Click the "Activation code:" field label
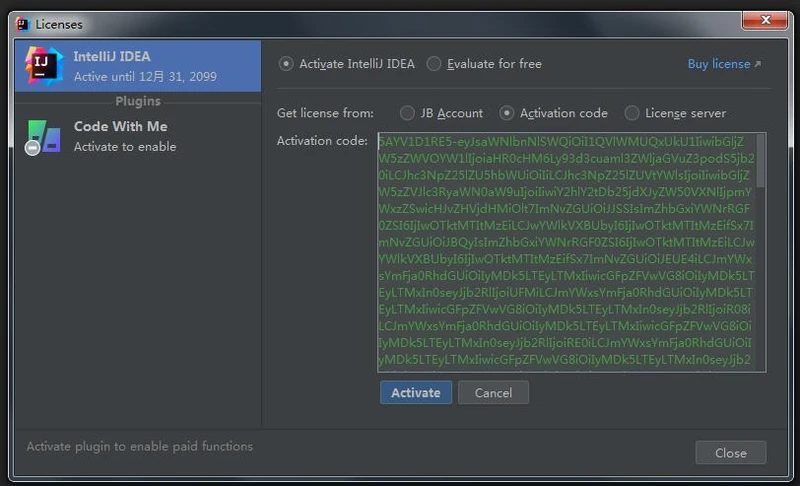Image resolution: width=800 pixels, height=486 pixels. pos(322,141)
